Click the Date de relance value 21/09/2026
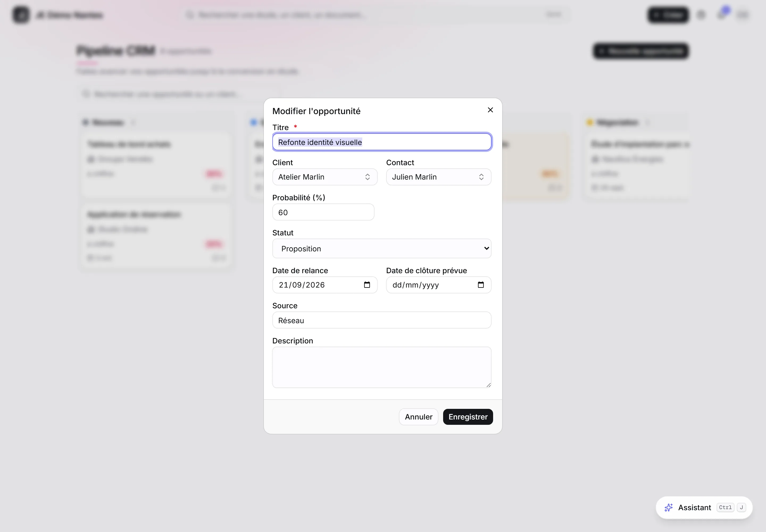 [302, 285]
